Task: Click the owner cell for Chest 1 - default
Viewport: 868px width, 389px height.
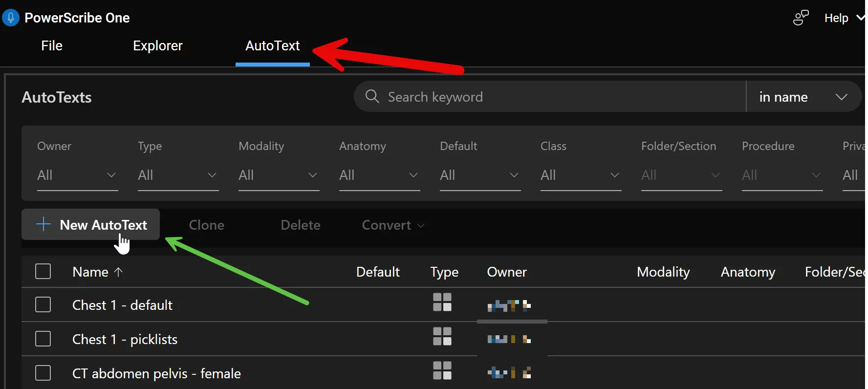Action: point(509,306)
